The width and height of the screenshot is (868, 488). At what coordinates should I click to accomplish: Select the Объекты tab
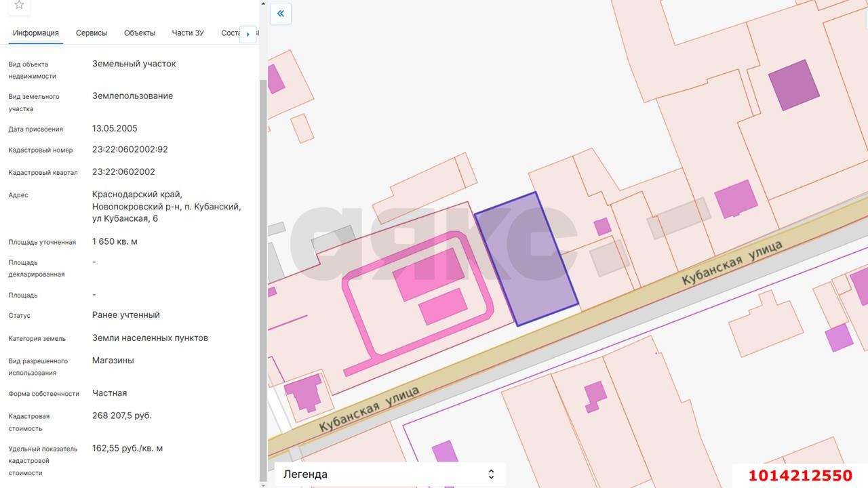[x=140, y=33]
